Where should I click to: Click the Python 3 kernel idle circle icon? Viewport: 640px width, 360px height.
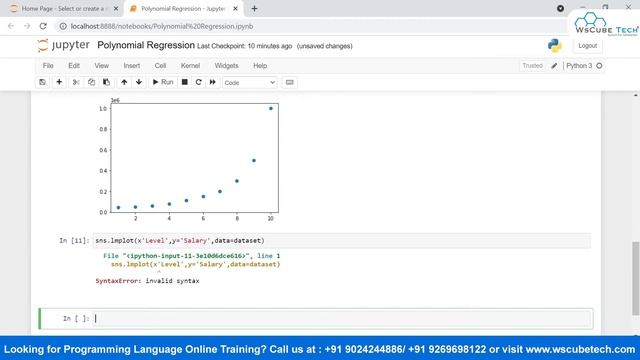599,66
